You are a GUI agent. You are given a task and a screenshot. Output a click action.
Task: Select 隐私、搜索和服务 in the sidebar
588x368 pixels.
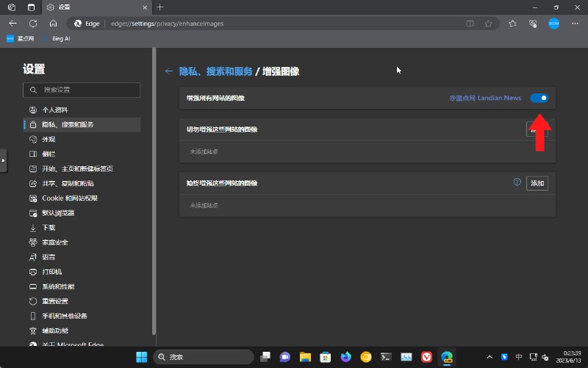click(x=82, y=124)
